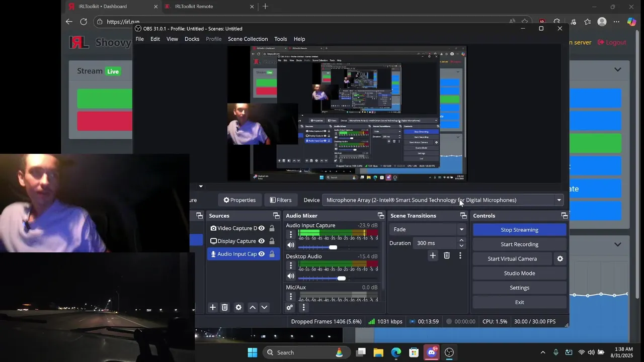
Task: Move selected source up
Action: (x=253, y=307)
